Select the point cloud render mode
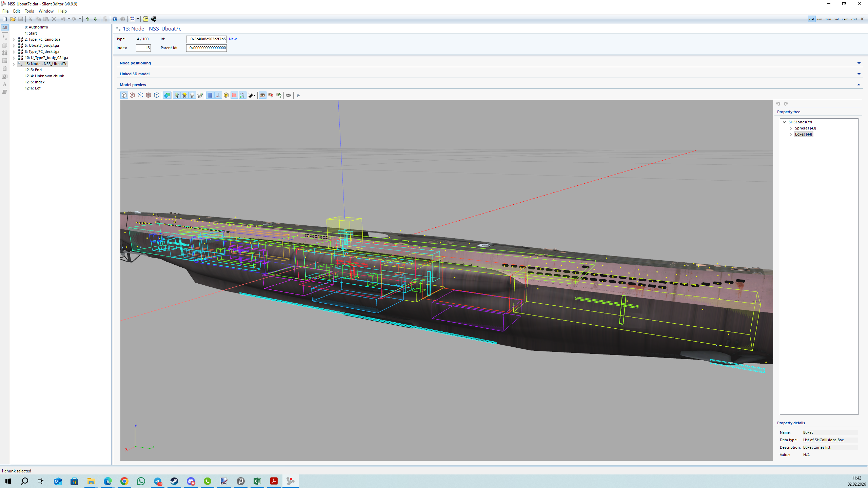The image size is (868, 488). 140,95
